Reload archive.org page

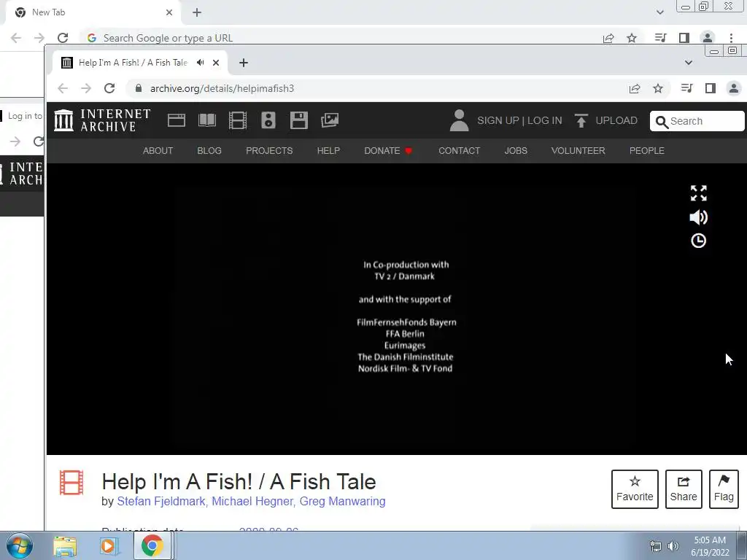coord(109,88)
